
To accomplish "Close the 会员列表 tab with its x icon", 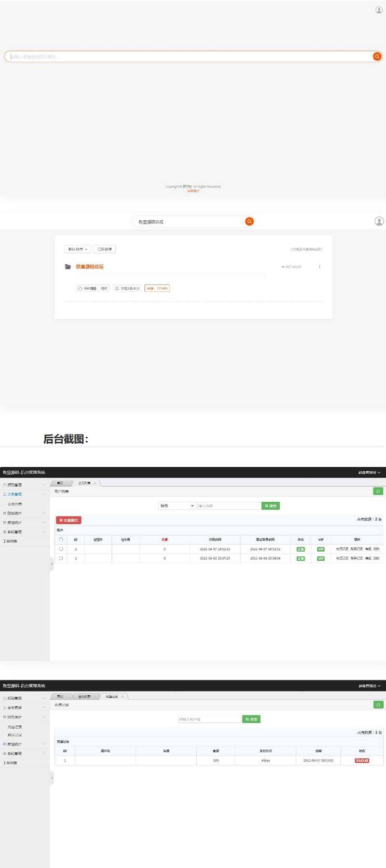I will 95,483.
